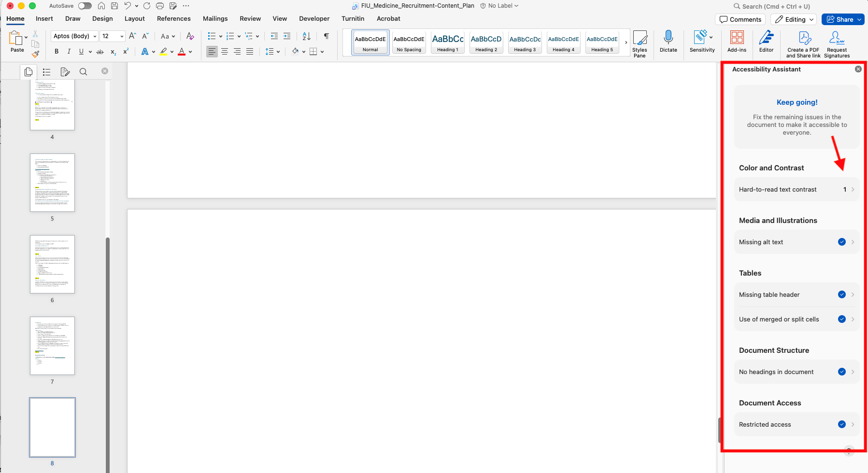Apply paragraph shading color
This screenshot has height=473, width=868.
click(x=295, y=52)
